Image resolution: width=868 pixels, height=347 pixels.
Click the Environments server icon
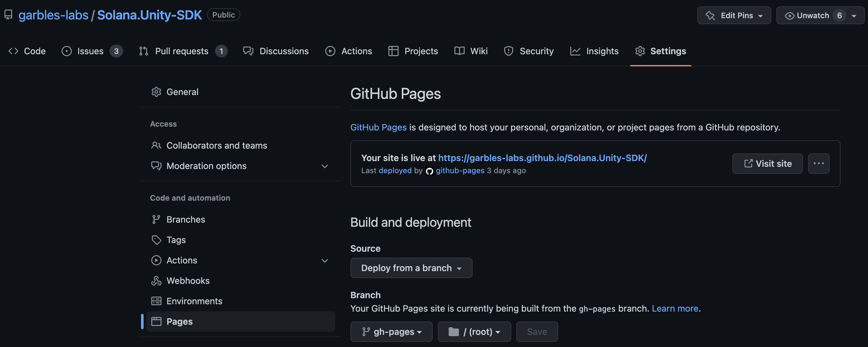(156, 301)
